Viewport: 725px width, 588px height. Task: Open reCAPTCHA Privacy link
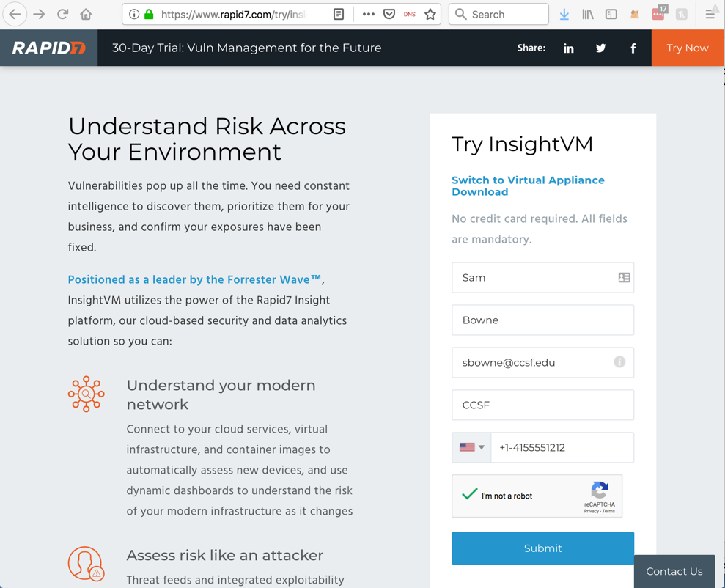tap(591, 511)
